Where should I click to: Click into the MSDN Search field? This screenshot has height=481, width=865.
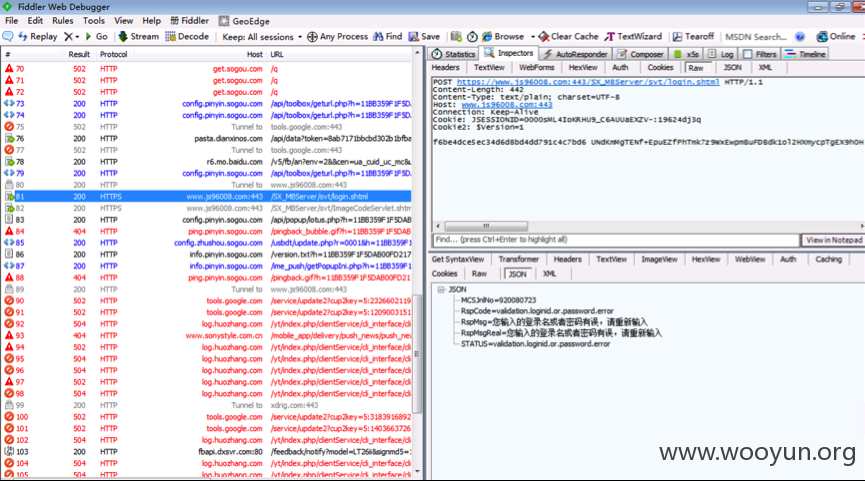coord(755,37)
